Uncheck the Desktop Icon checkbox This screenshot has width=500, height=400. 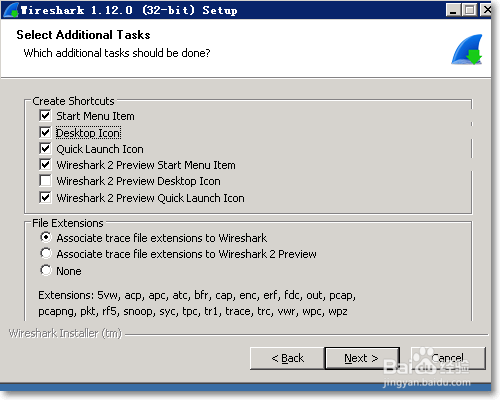coord(45,132)
